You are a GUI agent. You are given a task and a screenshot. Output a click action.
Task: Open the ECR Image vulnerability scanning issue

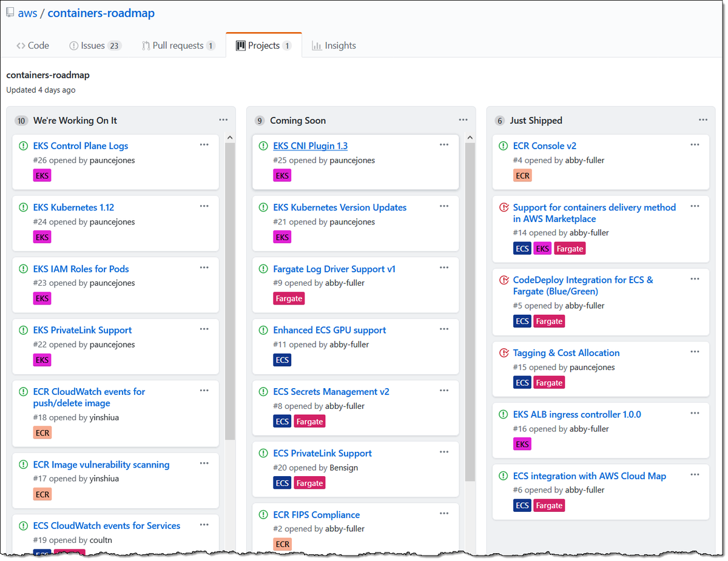[101, 465]
